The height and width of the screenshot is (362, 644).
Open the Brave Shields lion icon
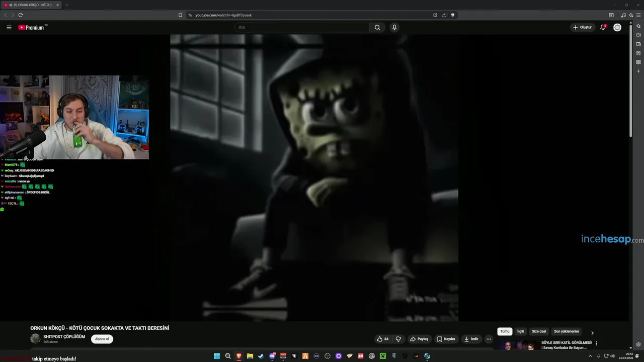[453, 15]
